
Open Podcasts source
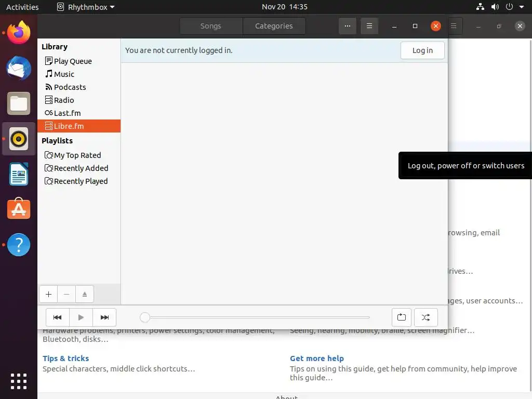point(79,87)
